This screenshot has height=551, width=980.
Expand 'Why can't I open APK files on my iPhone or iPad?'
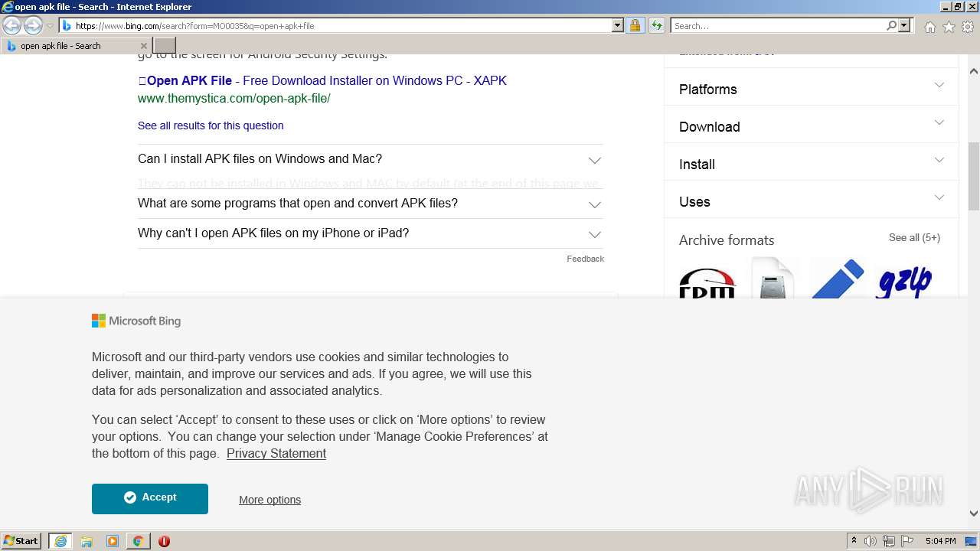click(371, 233)
